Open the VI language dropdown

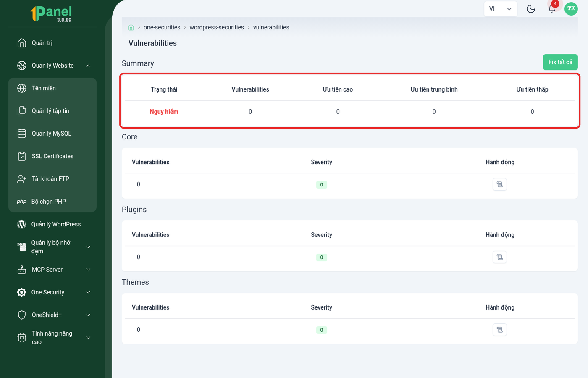click(500, 9)
